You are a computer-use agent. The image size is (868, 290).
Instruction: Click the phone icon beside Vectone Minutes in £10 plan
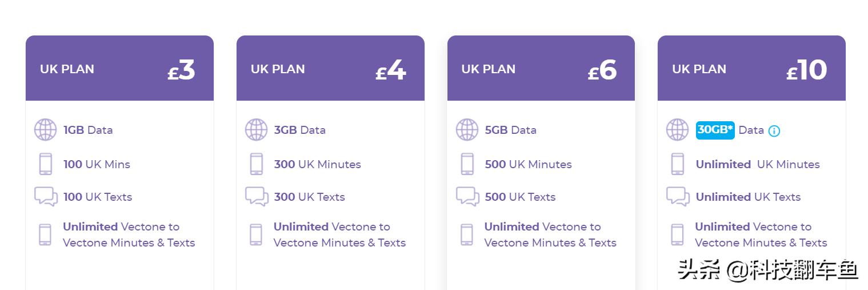(677, 235)
